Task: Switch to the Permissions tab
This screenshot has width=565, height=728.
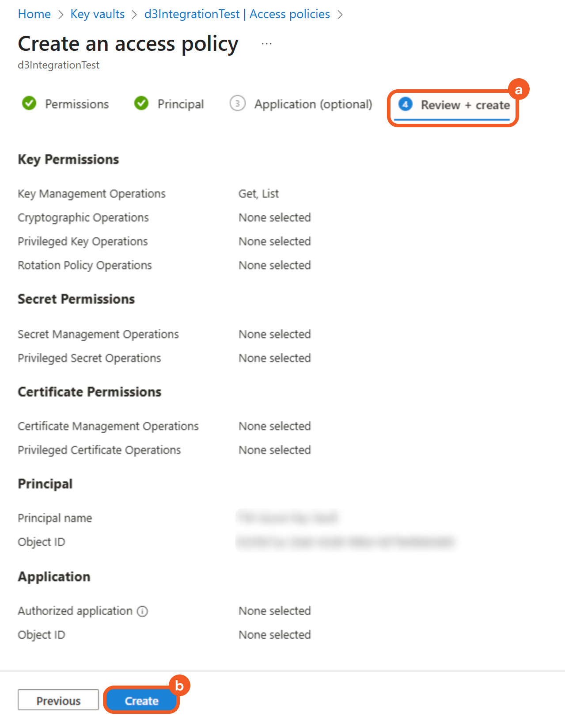Action: (x=77, y=104)
